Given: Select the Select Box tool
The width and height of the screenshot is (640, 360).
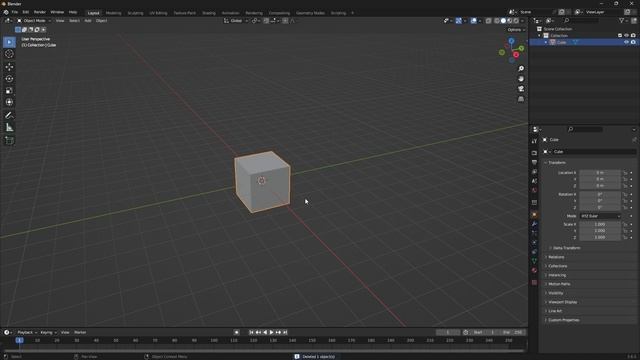Looking at the screenshot, I should (x=9, y=42).
